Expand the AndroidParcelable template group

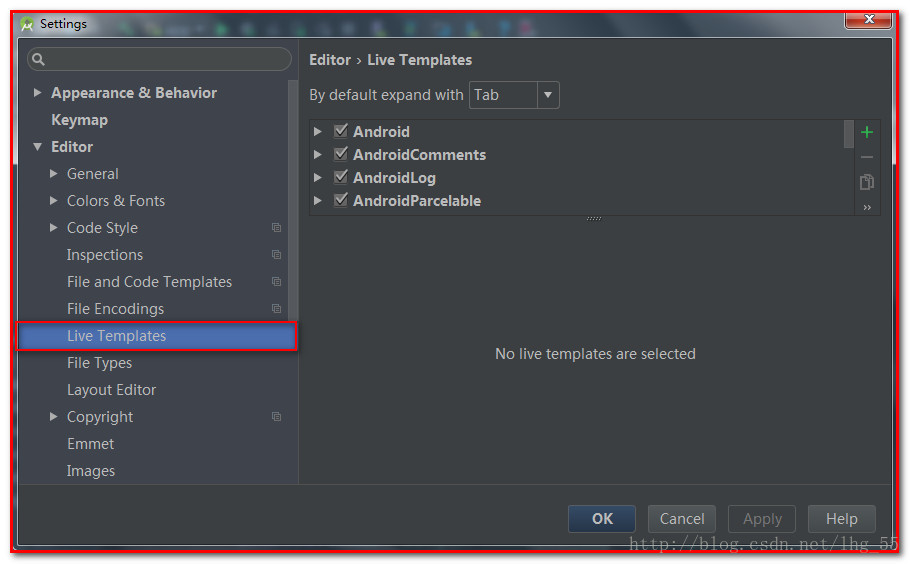(318, 201)
